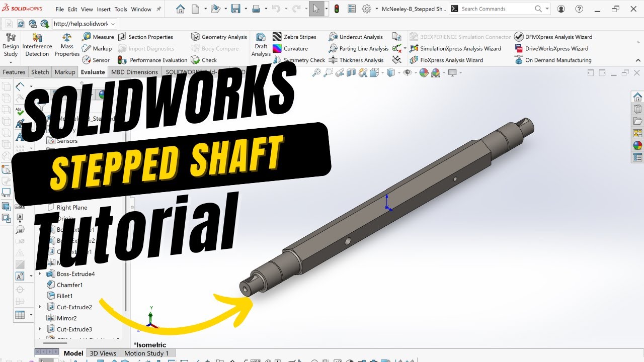Select Chamfer1 in the feature tree

pyautogui.click(x=64, y=285)
